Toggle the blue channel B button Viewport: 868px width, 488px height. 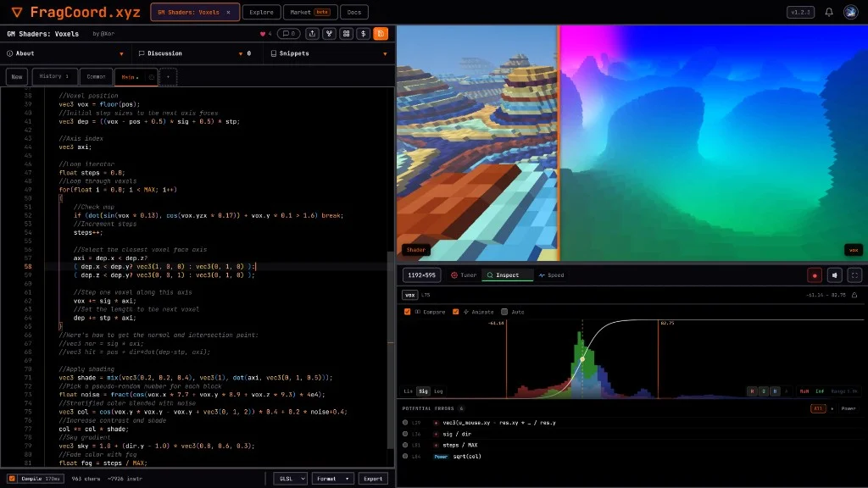tap(775, 391)
